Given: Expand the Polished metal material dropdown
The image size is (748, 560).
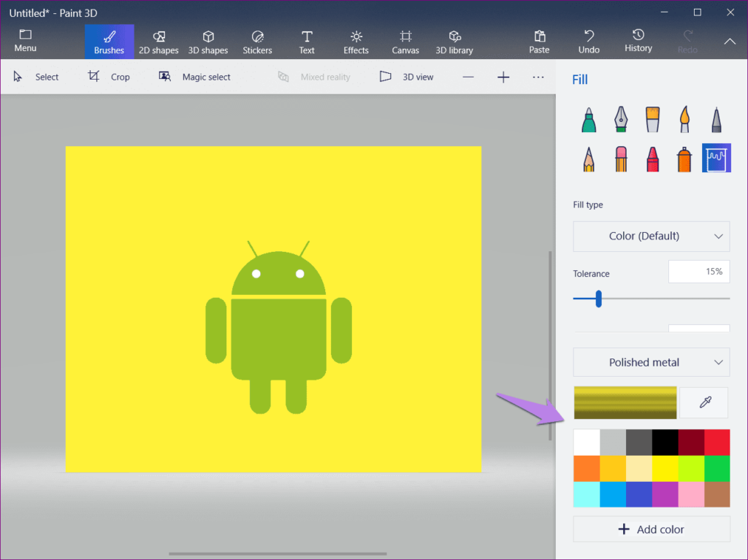Looking at the screenshot, I should coord(651,363).
